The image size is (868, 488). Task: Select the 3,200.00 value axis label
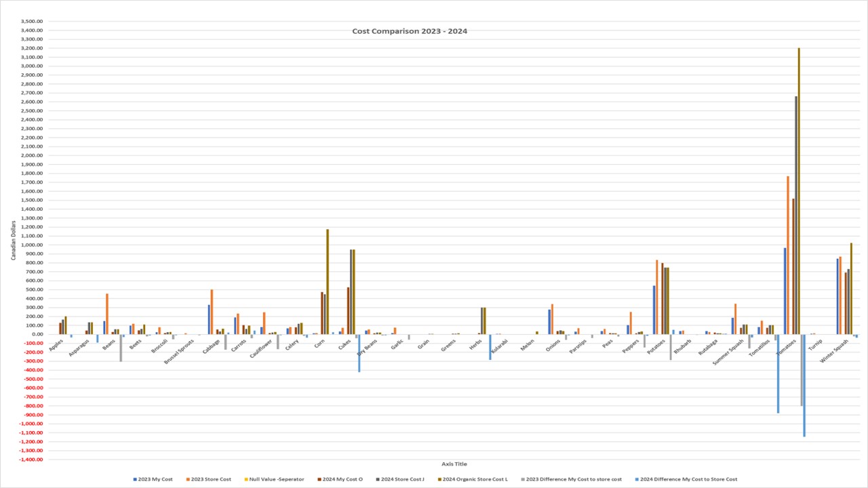33,48
